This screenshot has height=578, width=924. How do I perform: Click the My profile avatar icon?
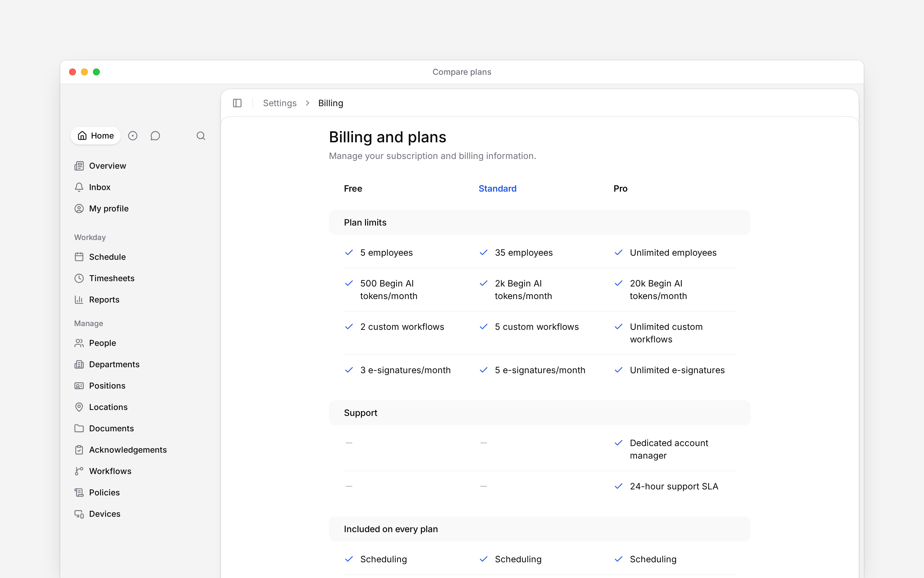coord(79,209)
